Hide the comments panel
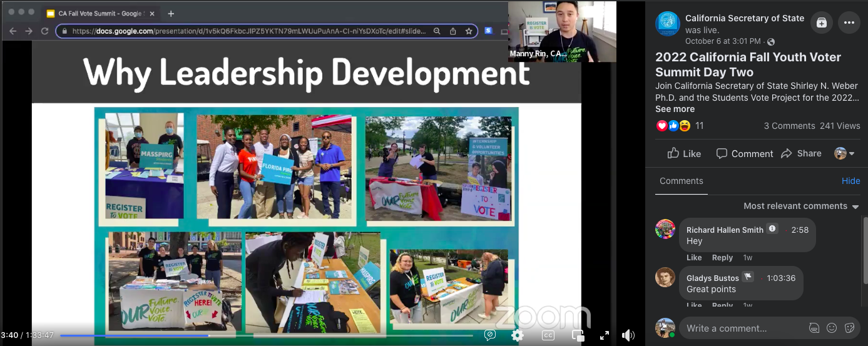Image resolution: width=868 pixels, height=346 pixels. click(850, 181)
